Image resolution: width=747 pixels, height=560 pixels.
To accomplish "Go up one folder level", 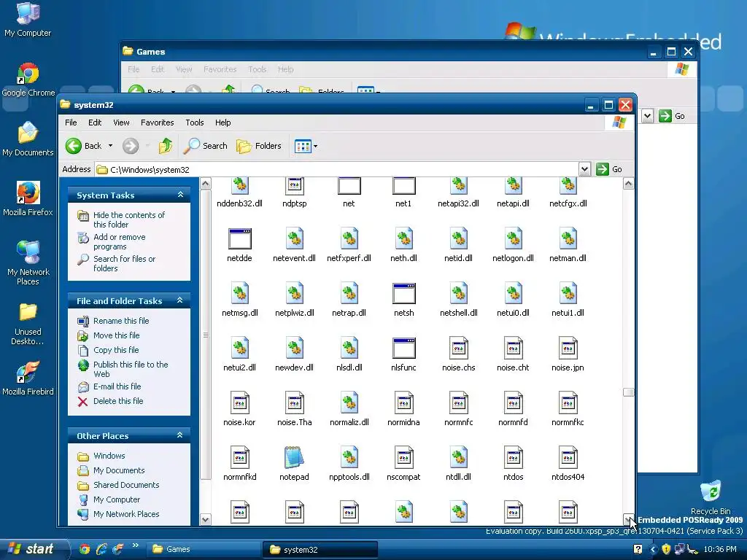I will point(166,146).
